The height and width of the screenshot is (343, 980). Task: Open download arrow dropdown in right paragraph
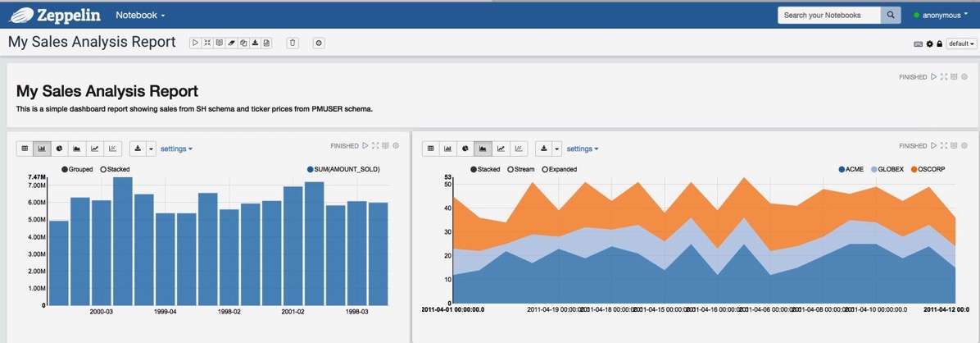[x=557, y=149]
